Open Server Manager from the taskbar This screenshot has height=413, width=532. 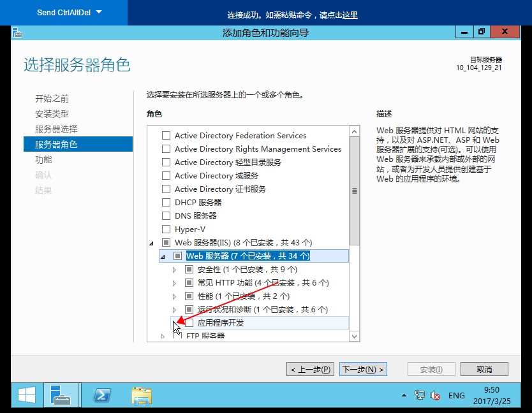tap(61, 395)
